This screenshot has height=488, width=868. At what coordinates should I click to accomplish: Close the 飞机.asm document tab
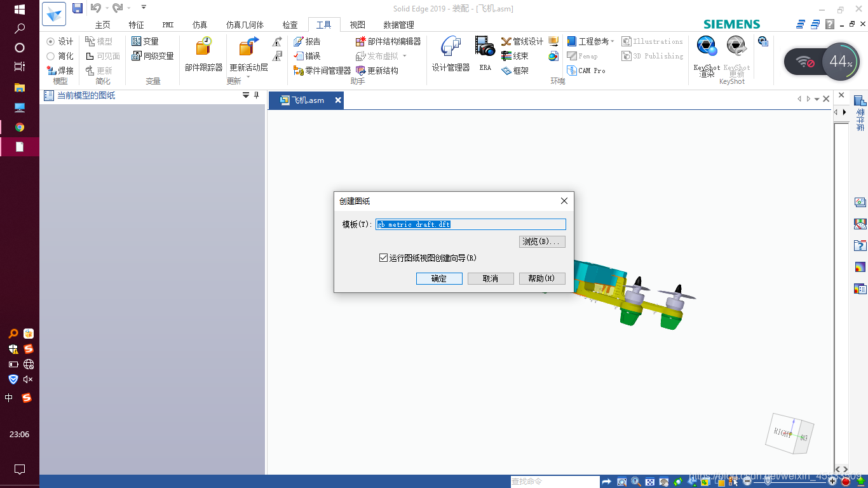(x=338, y=100)
